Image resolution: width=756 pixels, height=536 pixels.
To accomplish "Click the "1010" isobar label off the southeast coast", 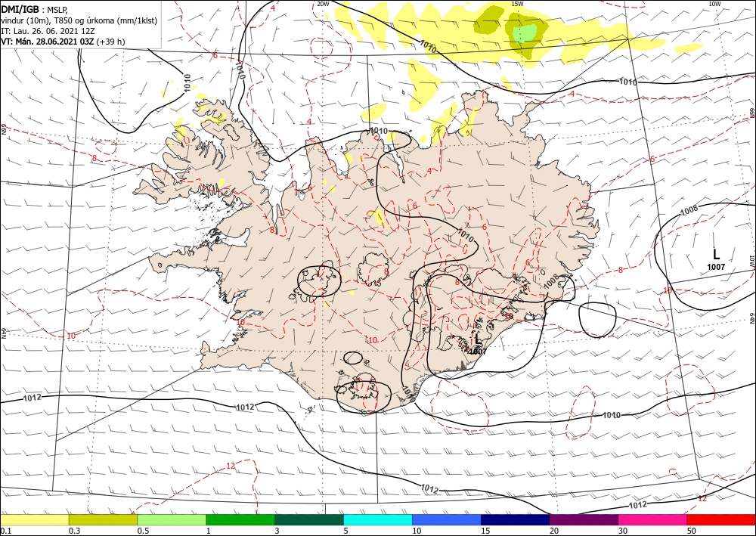I will click(612, 415).
